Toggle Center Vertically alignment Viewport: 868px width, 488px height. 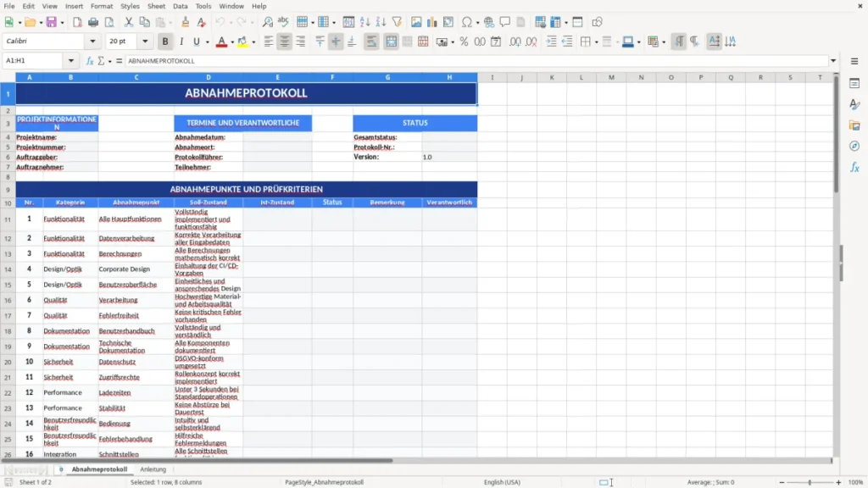pyautogui.click(x=336, y=42)
